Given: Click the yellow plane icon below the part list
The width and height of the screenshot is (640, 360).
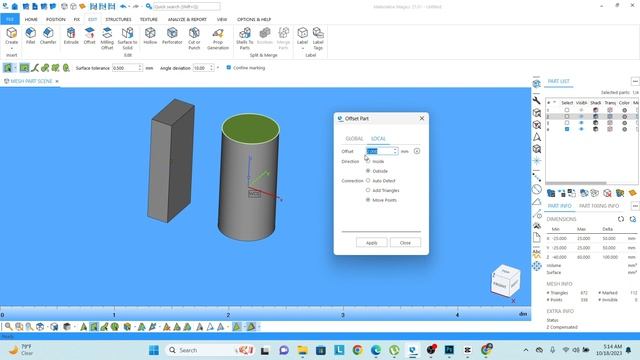Looking at the screenshot, I should click(632, 193).
